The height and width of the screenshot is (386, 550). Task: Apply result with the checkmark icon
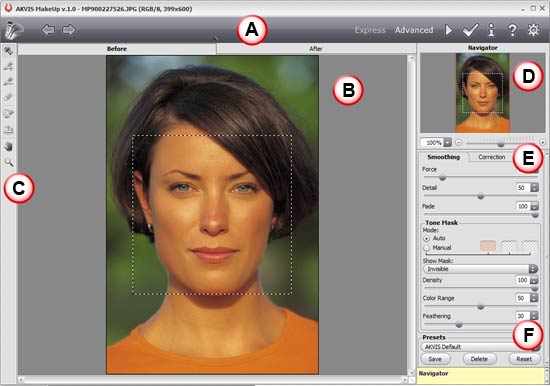[470, 30]
